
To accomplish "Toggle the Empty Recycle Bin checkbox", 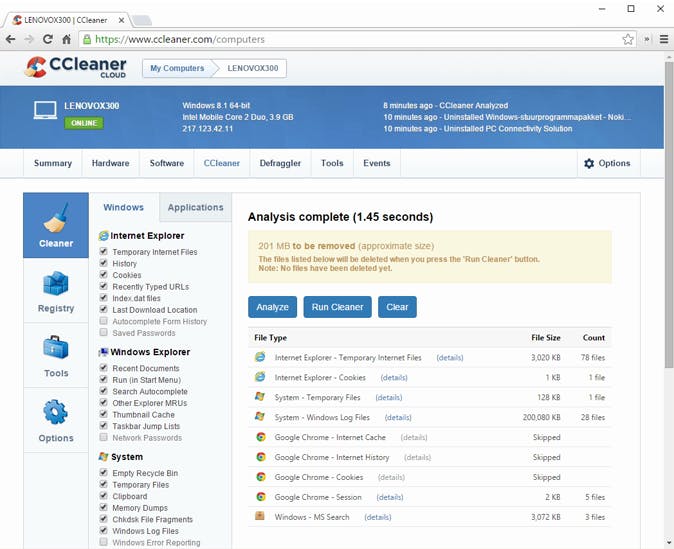I will [104, 473].
